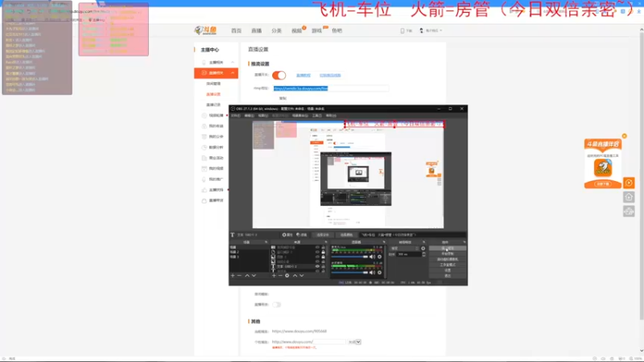Screen dimensions: 644x362
Task: Click the transition duration stepper arrows
Action: pos(424,254)
